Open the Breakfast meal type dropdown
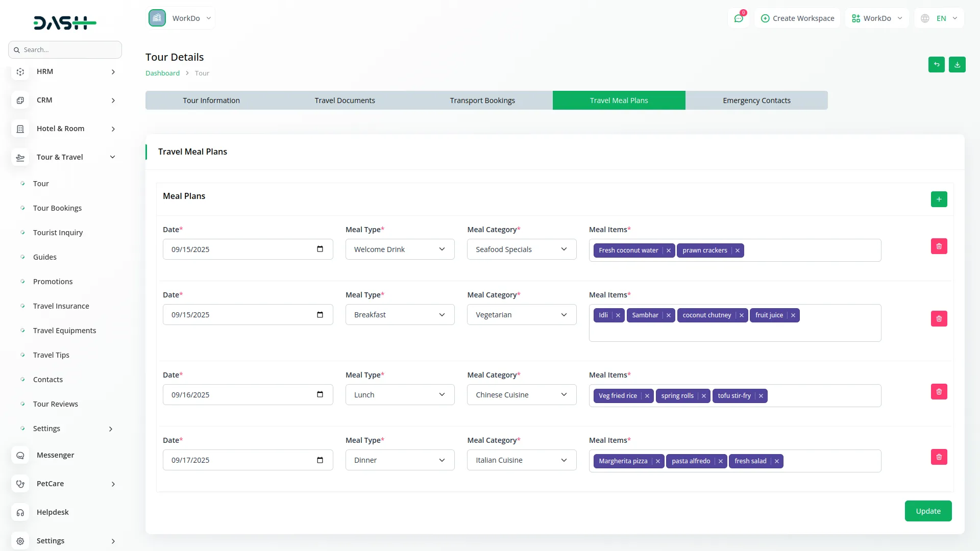The image size is (980, 551). (x=400, y=315)
